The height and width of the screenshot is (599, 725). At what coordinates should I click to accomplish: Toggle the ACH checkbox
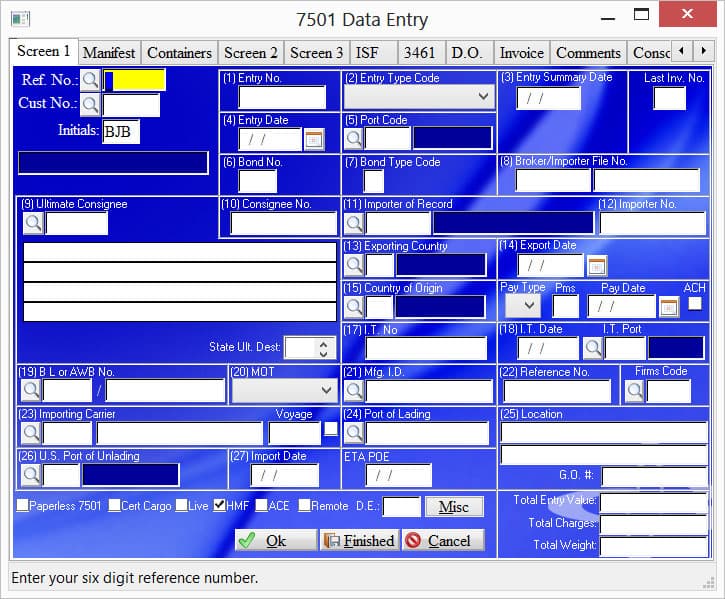point(695,303)
